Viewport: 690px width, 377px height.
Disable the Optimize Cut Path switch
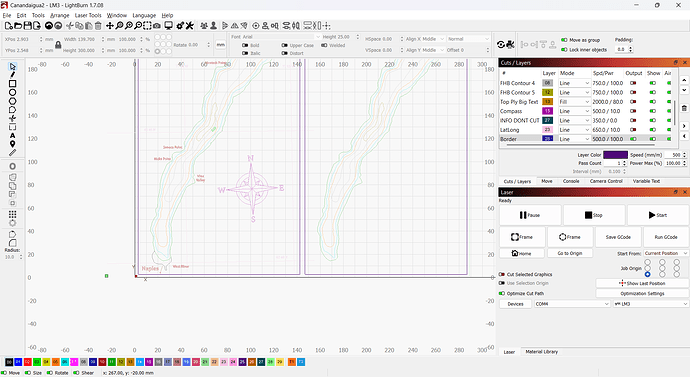click(502, 293)
